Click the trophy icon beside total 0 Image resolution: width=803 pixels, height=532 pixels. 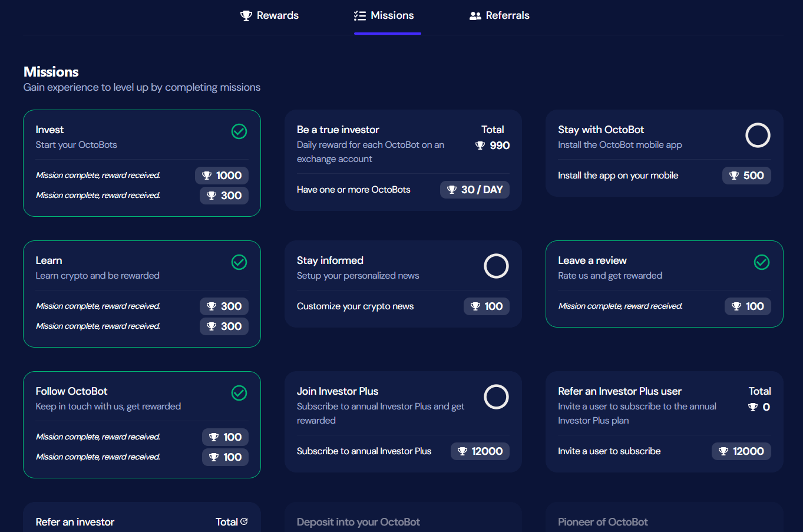tap(753, 407)
